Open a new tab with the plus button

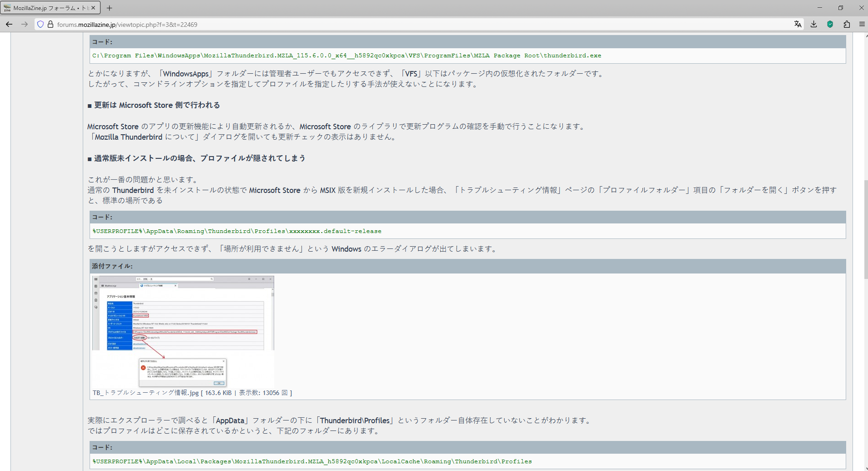click(x=109, y=8)
